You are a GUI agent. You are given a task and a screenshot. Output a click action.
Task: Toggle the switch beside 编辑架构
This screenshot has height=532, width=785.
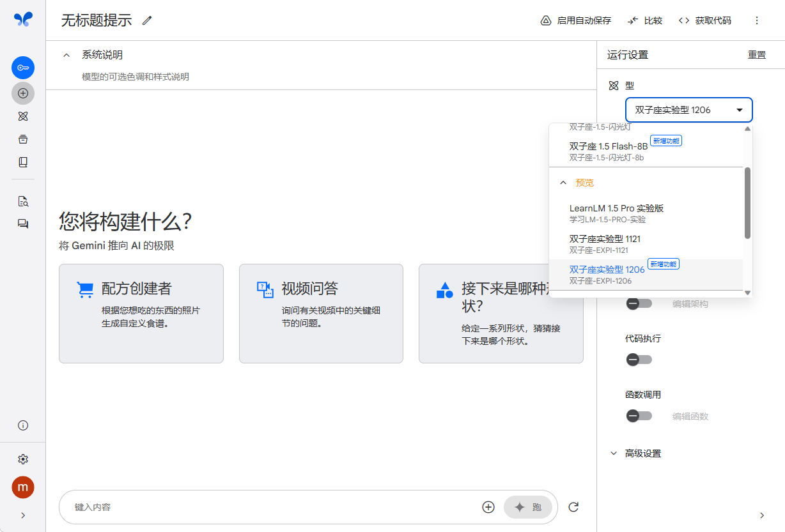639,303
